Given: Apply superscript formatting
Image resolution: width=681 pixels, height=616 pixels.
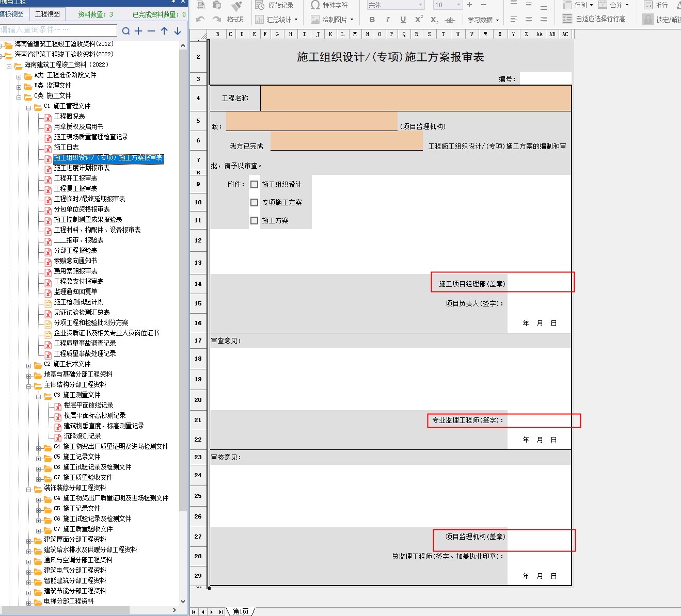Looking at the screenshot, I should tap(419, 20).
